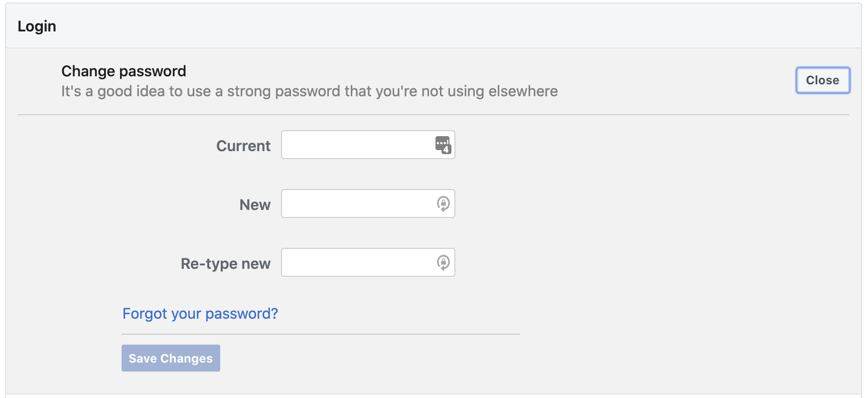Close the Change password panel
This screenshot has height=398, width=868.
822,80
